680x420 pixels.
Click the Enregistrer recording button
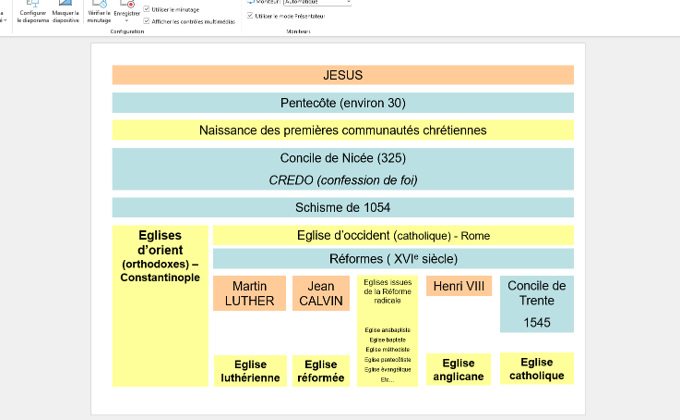click(x=127, y=12)
